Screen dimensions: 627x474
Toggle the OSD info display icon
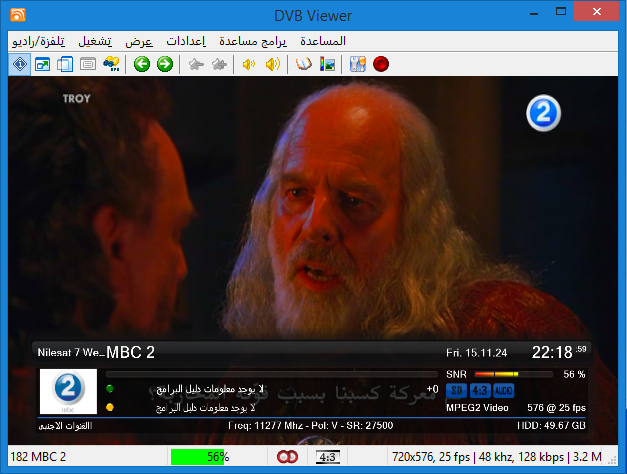coord(20,64)
